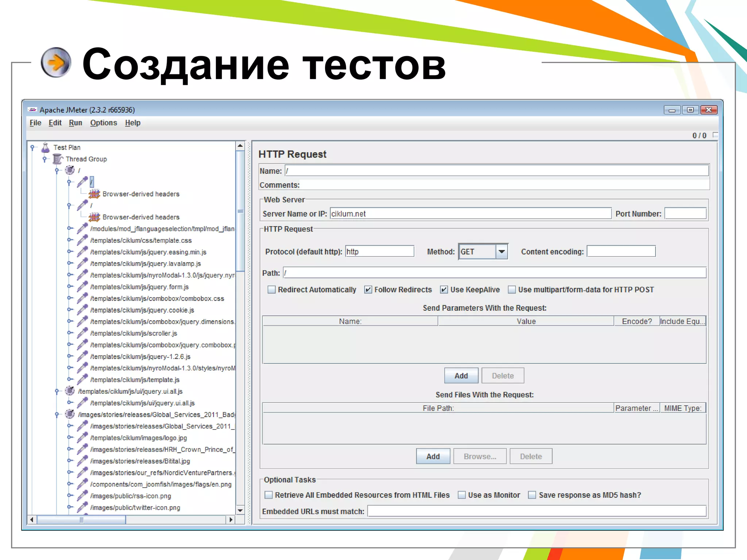Viewport: 747px width, 560px height.
Task: Collapse the top '/' controller node
Action: 57,170
